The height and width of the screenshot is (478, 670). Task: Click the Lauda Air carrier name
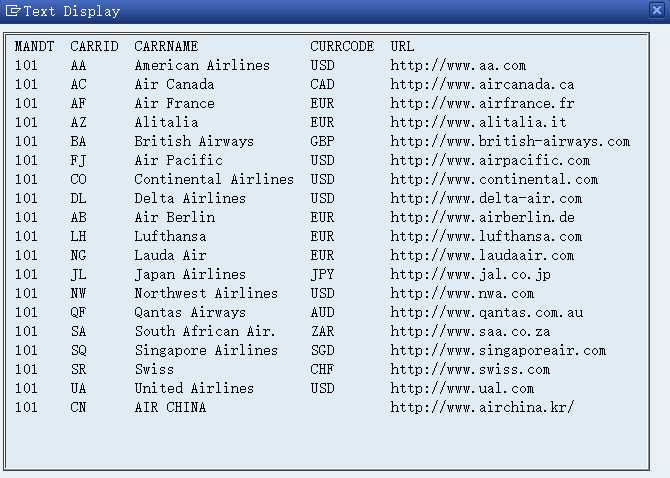coord(170,255)
